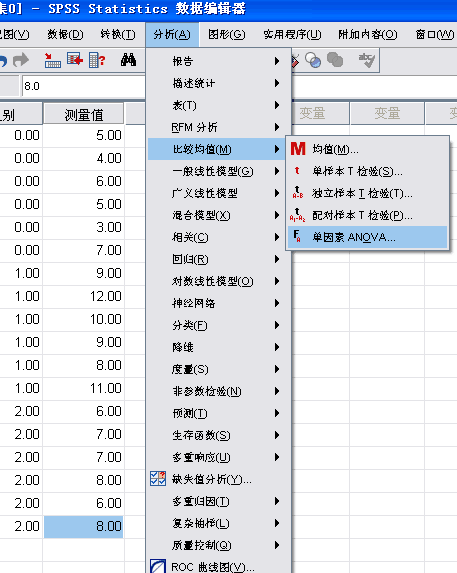Select the 11.00 cell in 测量值 column
The height and width of the screenshot is (573, 457).
(84, 388)
